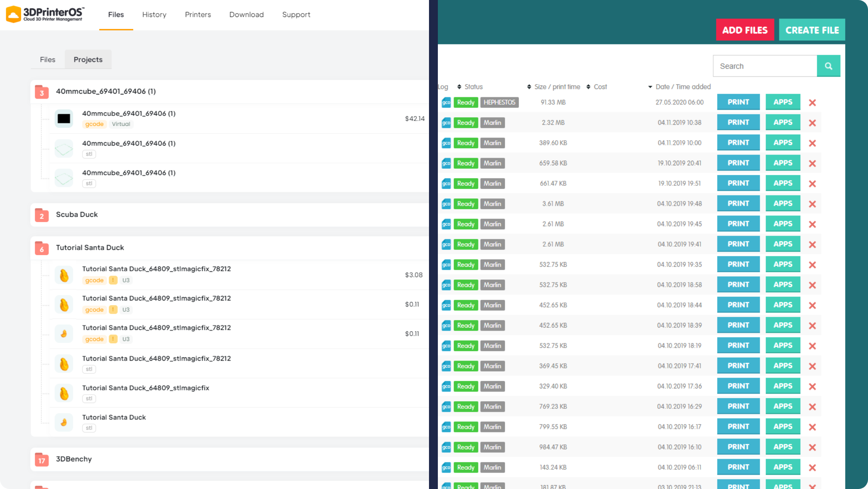
Task: Click the 3DBenchy folder icon numbered 17
Action: click(x=42, y=459)
